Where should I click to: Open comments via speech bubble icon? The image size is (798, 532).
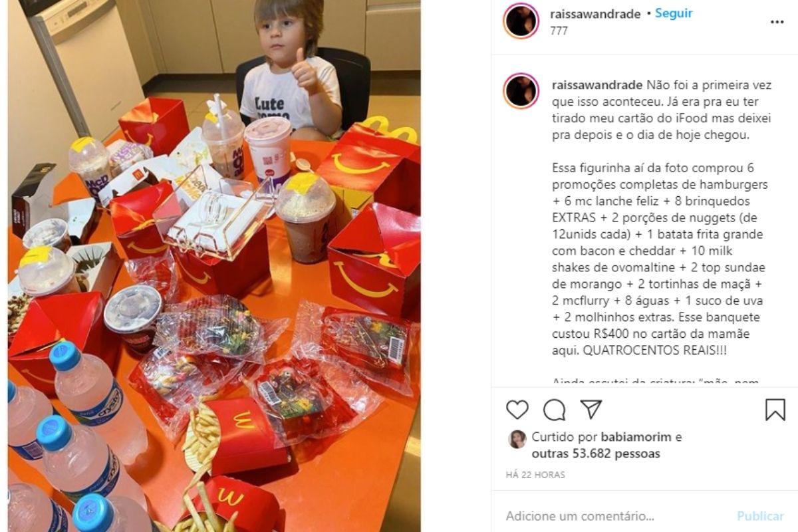554,410
